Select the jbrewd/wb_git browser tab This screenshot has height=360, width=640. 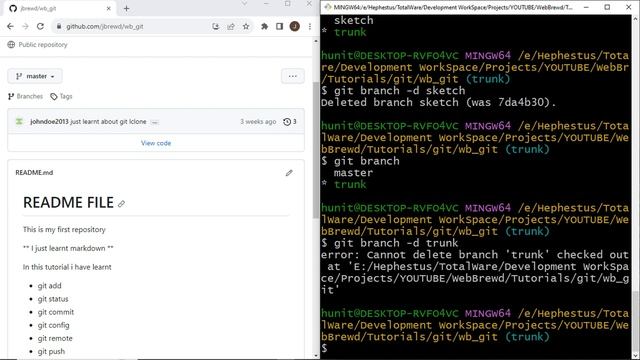click(60, 8)
